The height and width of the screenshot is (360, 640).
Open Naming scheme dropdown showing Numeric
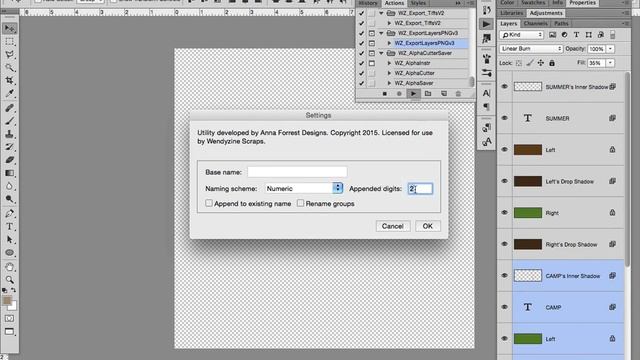(304, 188)
